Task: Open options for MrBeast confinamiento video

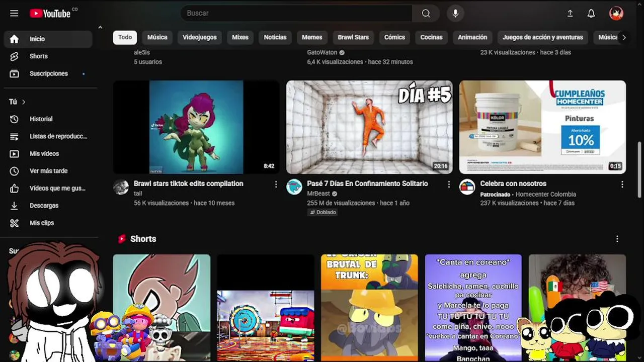Action: 449,185
